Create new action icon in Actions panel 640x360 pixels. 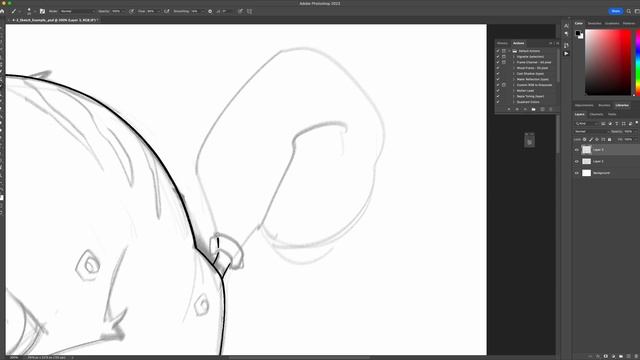click(x=542, y=109)
